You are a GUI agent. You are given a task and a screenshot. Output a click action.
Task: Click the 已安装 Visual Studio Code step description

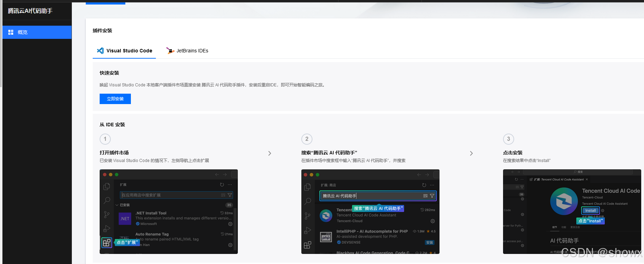point(154,161)
